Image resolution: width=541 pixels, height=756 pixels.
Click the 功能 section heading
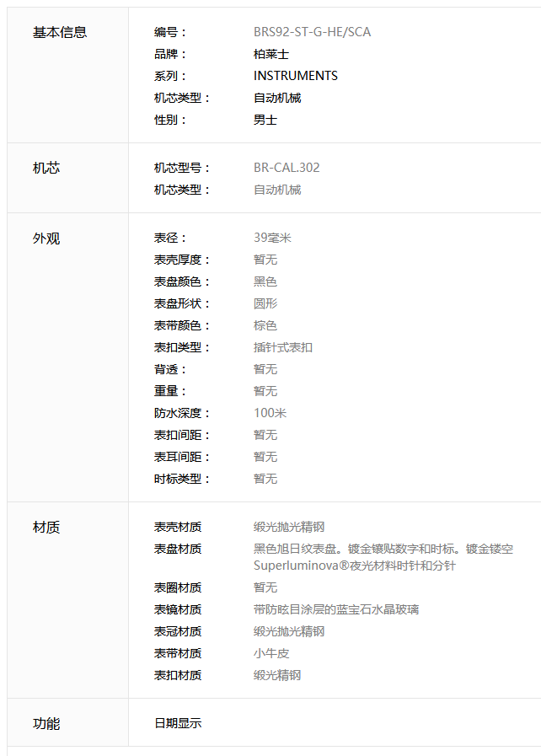pos(46,723)
